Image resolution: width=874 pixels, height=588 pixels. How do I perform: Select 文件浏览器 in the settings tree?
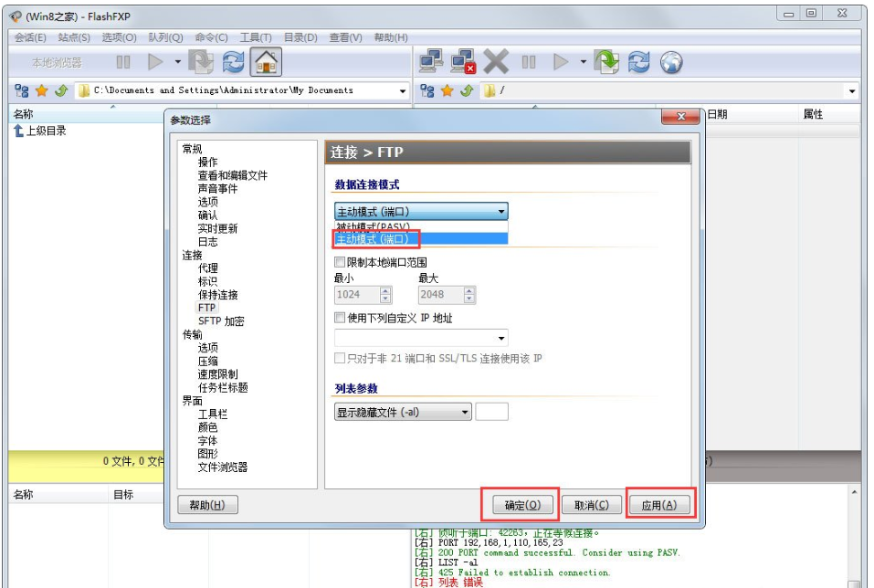(x=223, y=467)
